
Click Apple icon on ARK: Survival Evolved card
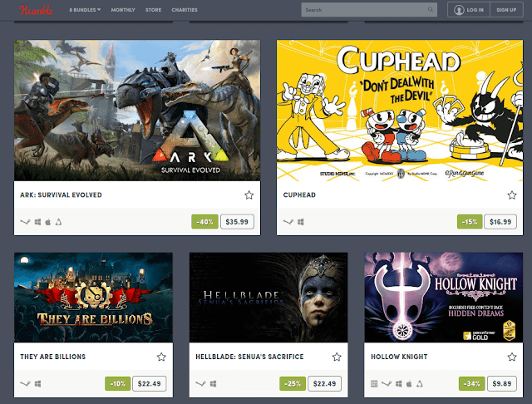pos(48,222)
